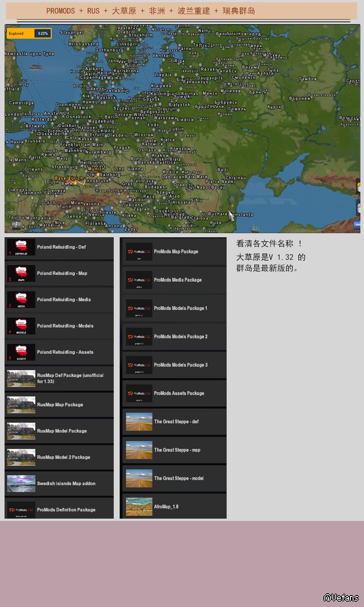Viewport: 364px width, 607px height.
Task: Click the red truck position marker near Basel
Action: [69, 182]
